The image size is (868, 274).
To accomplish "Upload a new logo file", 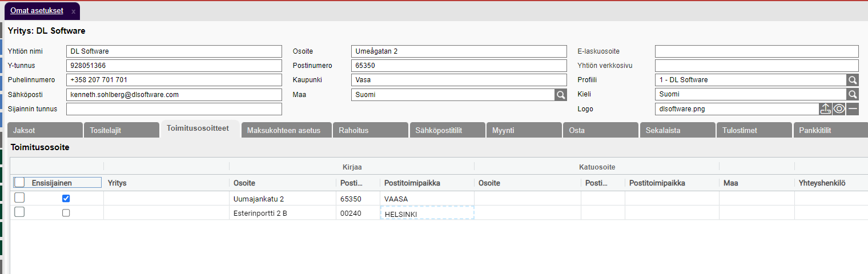I will [825, 109].
